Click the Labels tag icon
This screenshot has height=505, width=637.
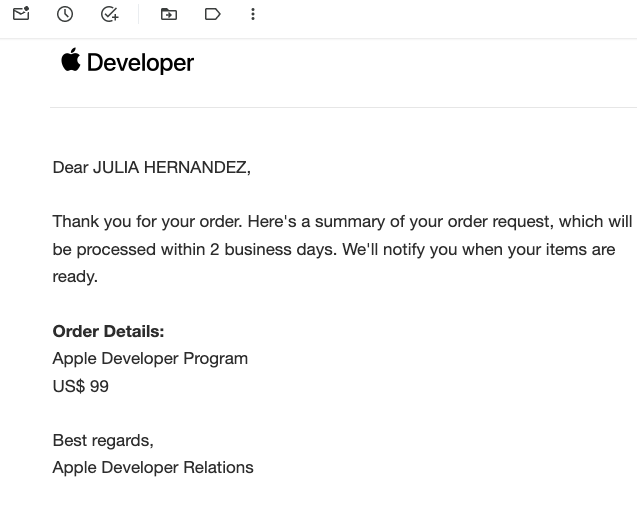(x=212, y=14)
